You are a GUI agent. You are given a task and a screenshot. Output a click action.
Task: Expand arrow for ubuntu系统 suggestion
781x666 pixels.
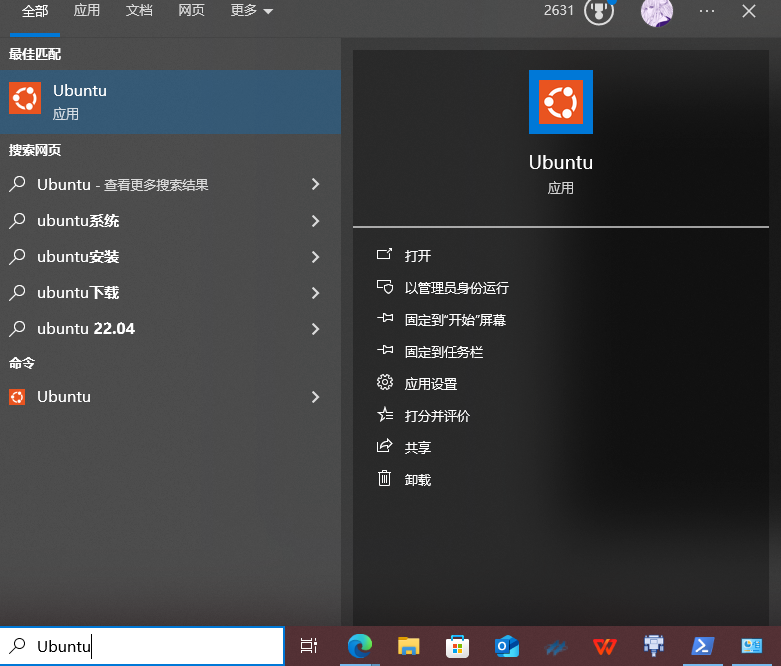(315, 221)
